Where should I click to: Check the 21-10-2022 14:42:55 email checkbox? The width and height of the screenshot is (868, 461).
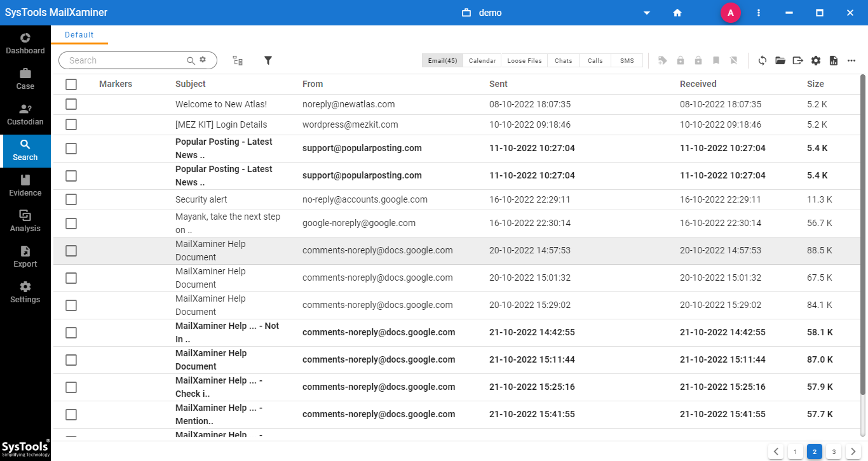[71, 333]
